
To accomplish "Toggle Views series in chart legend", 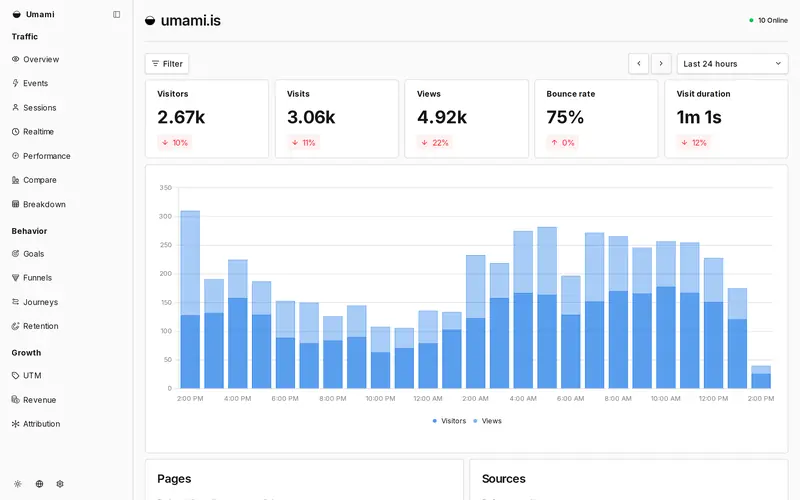I will (x=487, y=421).
